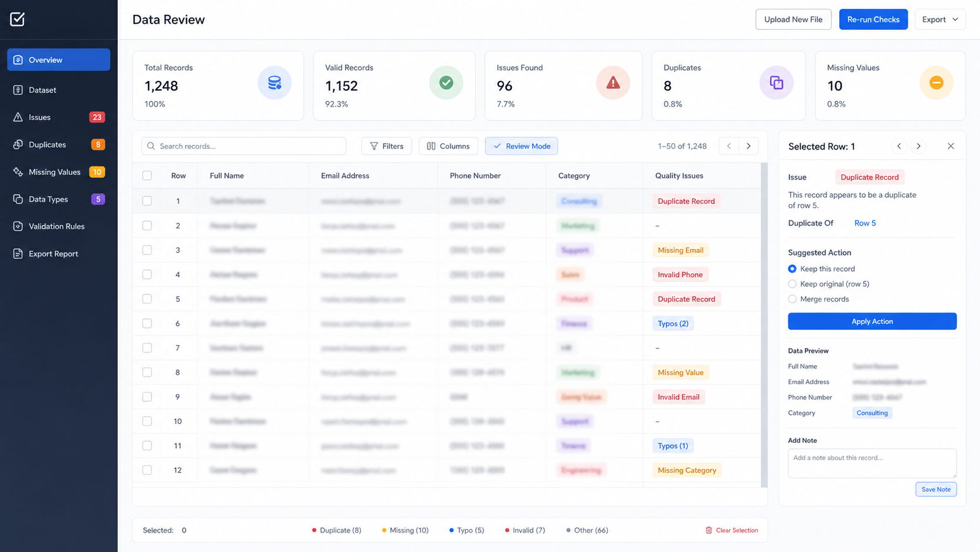Check the box for row 9
This screenshot has height=552, width=980.
[x=147, y=397]
